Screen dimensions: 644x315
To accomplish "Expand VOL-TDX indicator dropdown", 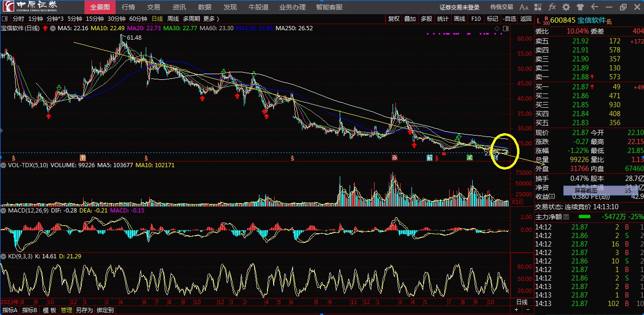I will tap(4, 165).
